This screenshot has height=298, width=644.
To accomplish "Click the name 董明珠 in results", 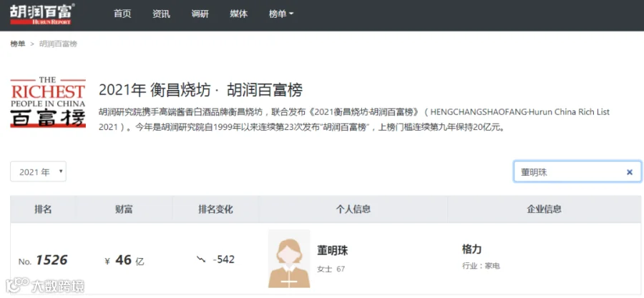I will pyautogui.click(x=332, y=250).
